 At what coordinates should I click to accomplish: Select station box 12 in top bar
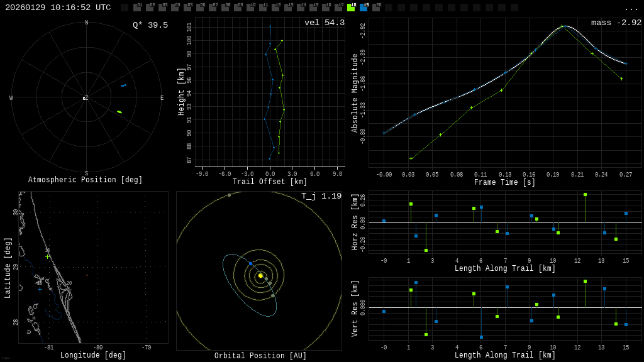[x=275, y=8]
